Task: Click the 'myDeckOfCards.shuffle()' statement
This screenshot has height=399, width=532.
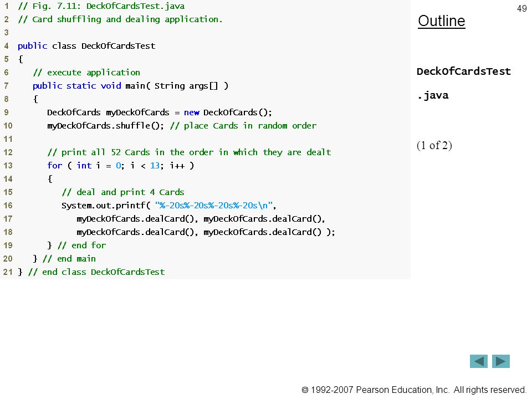Action: click(105, 126)
